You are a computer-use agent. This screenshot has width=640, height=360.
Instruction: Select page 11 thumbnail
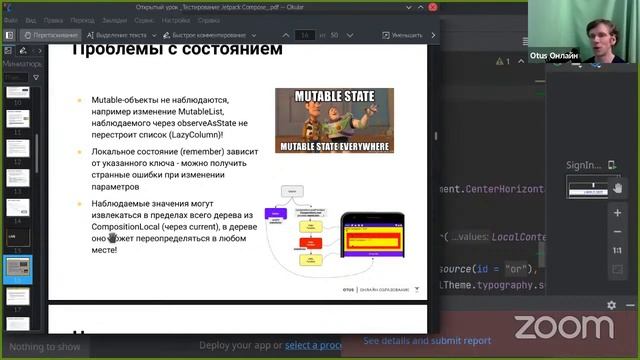18,119
